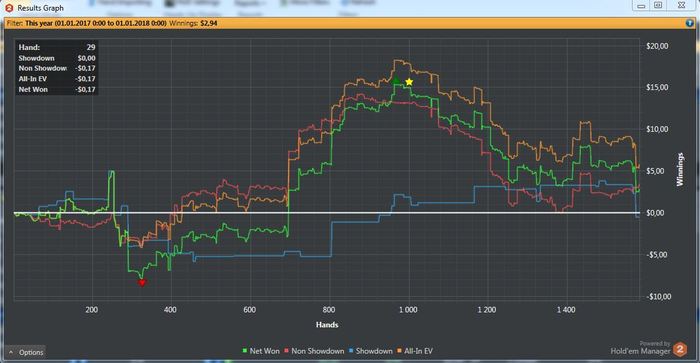Toggle the red Non Showdown legend swatch
700x363 pixels.
[287, 351]
